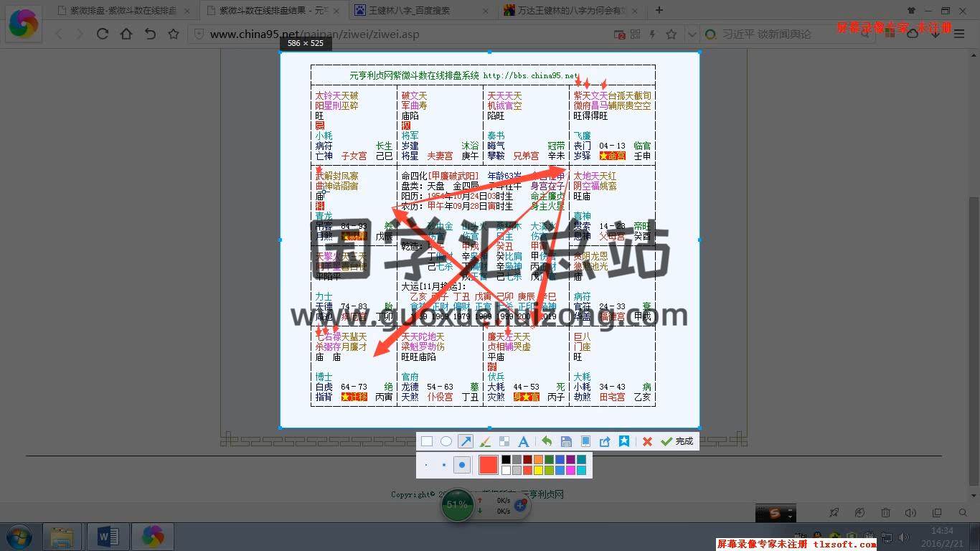Open Word from the Windows taskbar

(x=108, y=537)
